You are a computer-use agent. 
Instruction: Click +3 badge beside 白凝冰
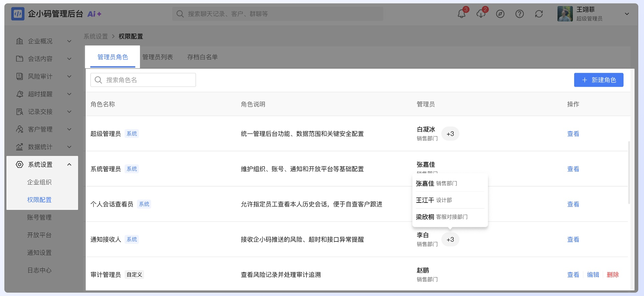point(450,134)
